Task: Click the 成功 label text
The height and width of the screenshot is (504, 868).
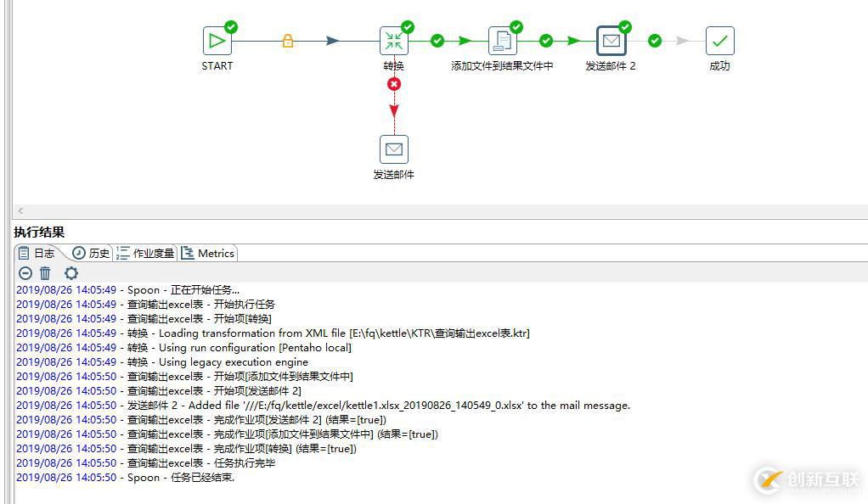Action: coord(719,66)
